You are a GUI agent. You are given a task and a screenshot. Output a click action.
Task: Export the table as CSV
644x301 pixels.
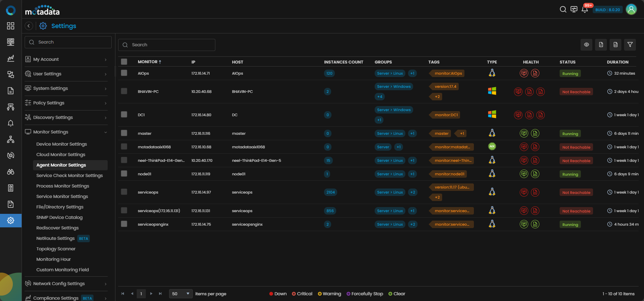615,45
